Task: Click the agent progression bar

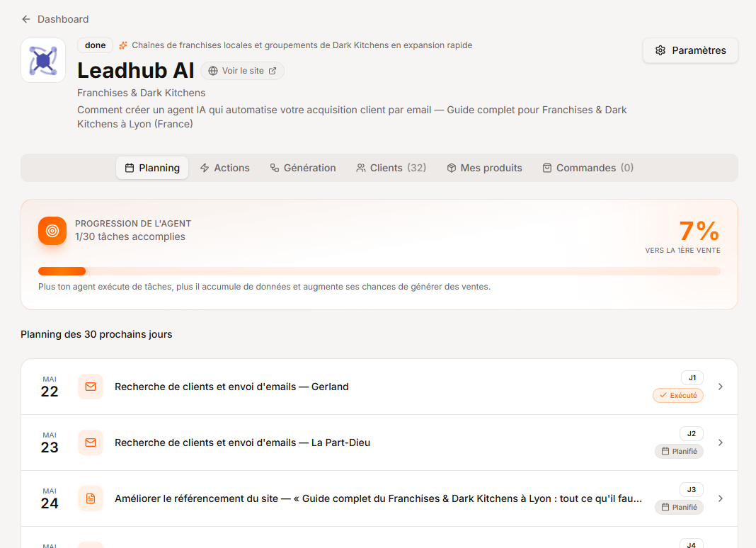Action: (379, 271)
